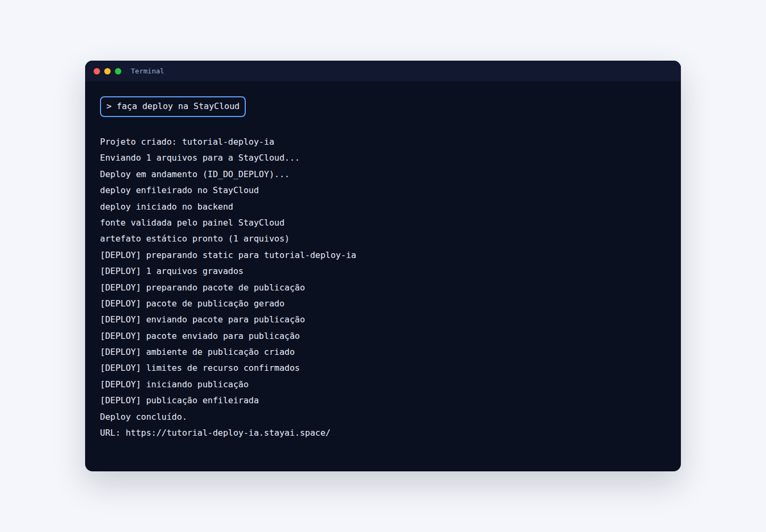Open the URL https://tutorial-deploy-ia.stayai.space/
The width and height of the screenshot is (766, 532).
click(x=228, y=433)
